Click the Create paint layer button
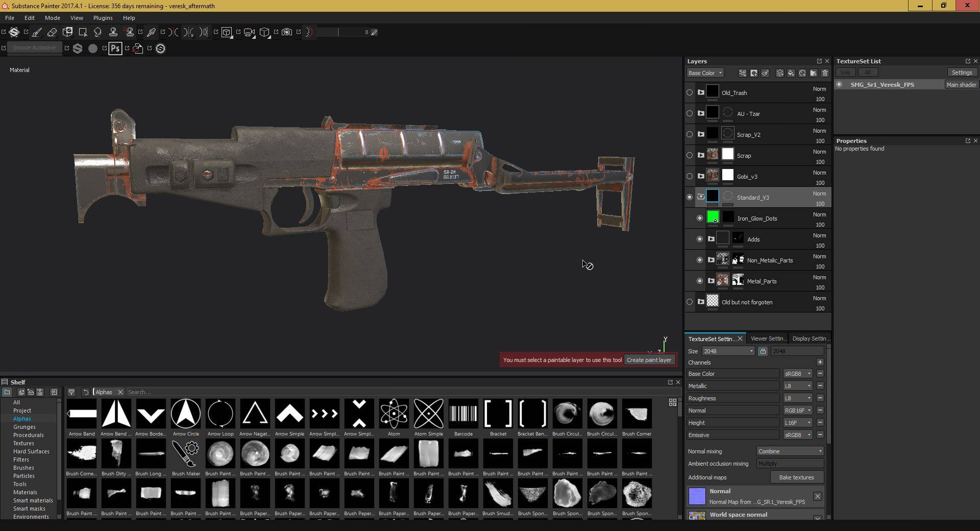This screenshot has width=980, height=531. click(x=649, y=360)
